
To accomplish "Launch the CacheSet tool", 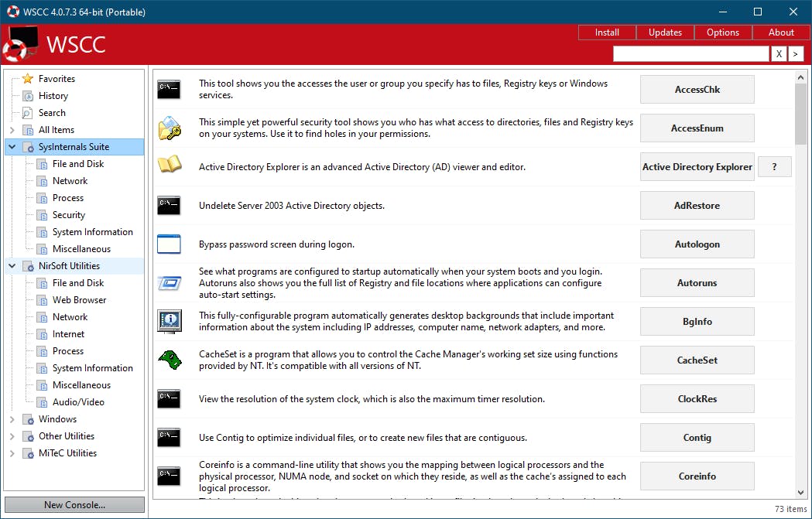I will click(x=697, y=360).
